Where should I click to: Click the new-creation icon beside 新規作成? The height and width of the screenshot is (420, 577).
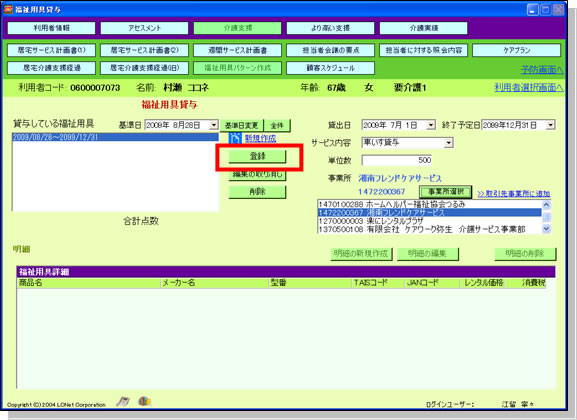[235, 138]
